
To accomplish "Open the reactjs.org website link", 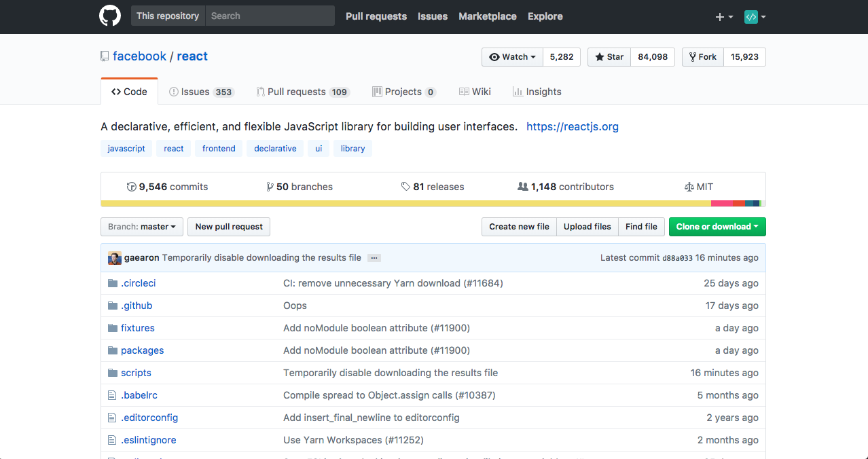I will point(572,126).
